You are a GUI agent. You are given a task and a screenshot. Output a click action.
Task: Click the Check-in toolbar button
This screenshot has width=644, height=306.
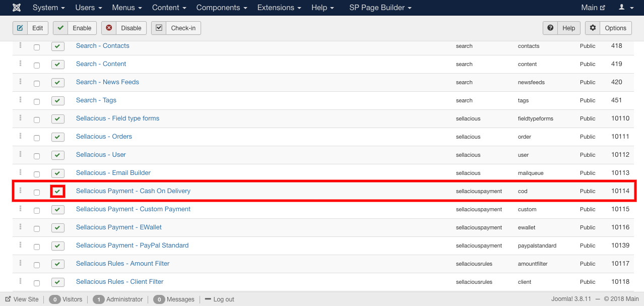176,28
